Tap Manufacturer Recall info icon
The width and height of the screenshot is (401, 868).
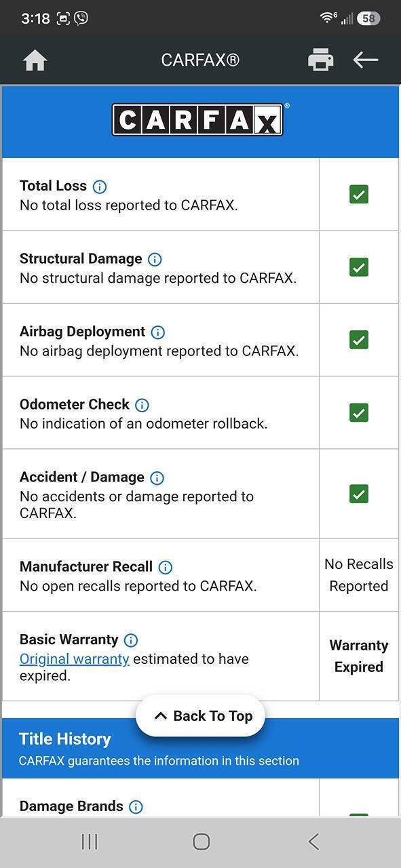(165, 567)
